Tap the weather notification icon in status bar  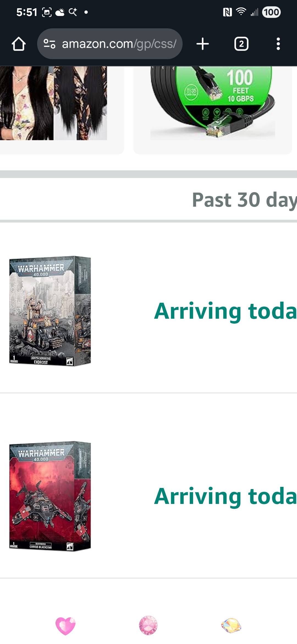pyautogui.click(x=60, y=12)
